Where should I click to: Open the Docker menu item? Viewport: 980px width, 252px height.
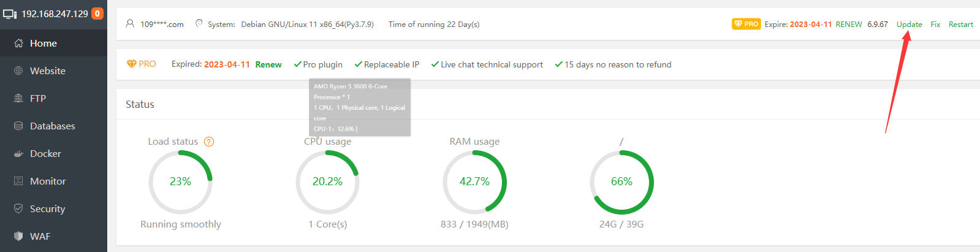45,154
